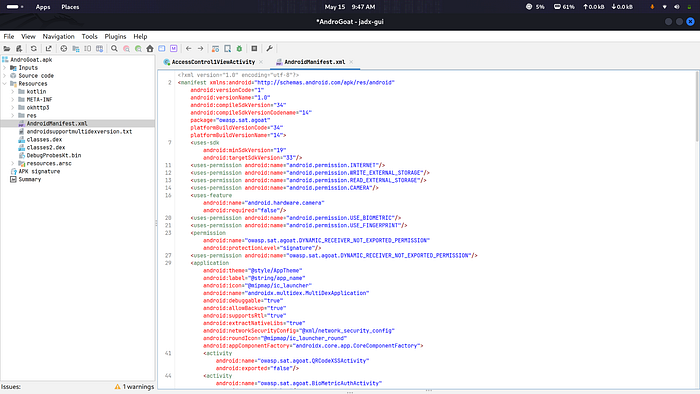This screenshot has height=394, width=700.
Task: Open the Tools menu
Action: click(x=89, y=37)
